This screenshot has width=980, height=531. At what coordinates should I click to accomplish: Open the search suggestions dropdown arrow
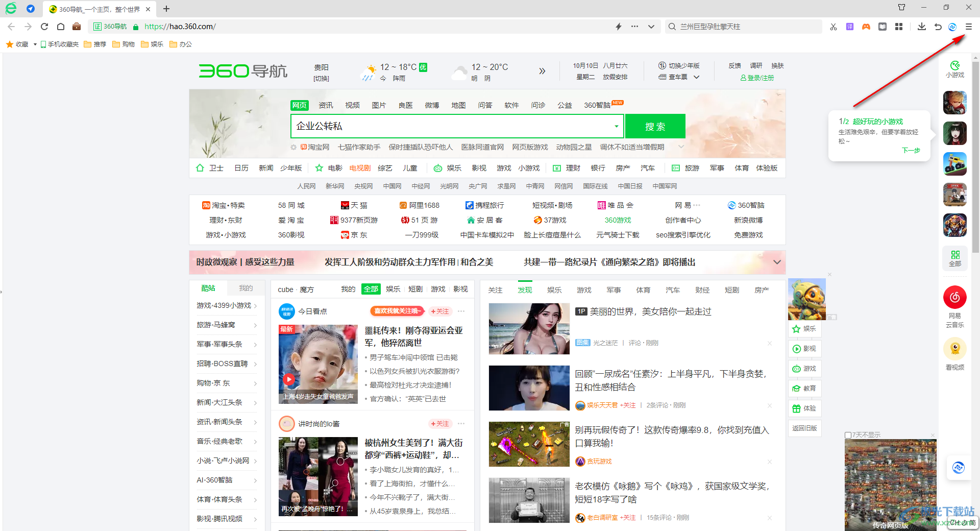[617, 126]
